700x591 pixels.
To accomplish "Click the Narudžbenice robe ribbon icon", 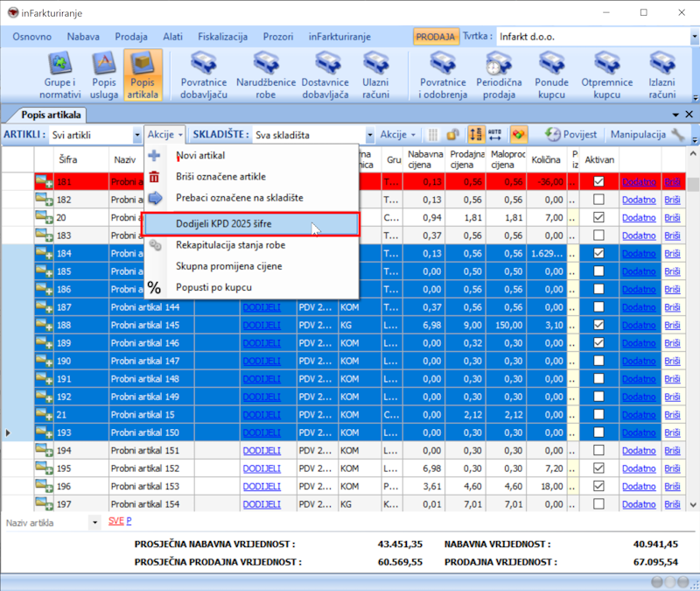I will click(x=264, y=74).
